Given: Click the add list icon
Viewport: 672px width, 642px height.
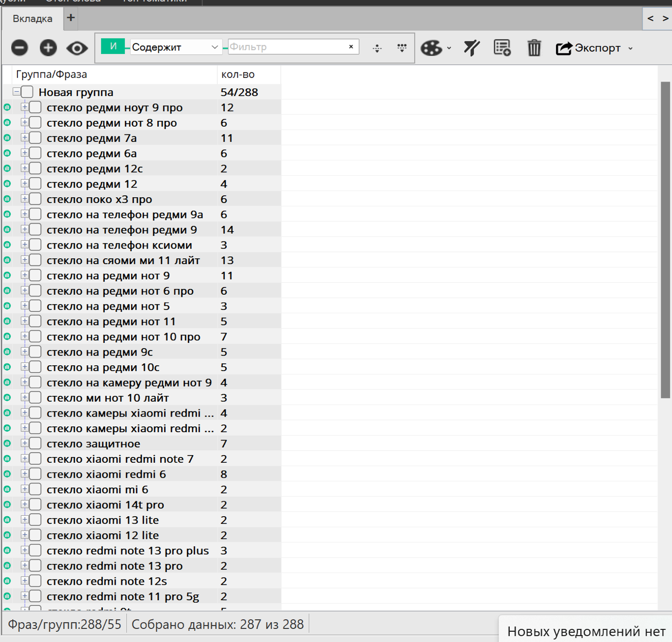Looking at the screenshot, I should pyautogui.click(x=502, y=48).
